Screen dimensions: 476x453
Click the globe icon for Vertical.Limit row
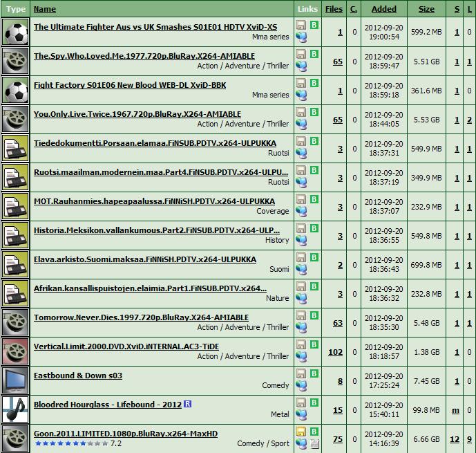pyautogui.click(x=301, y=357)
